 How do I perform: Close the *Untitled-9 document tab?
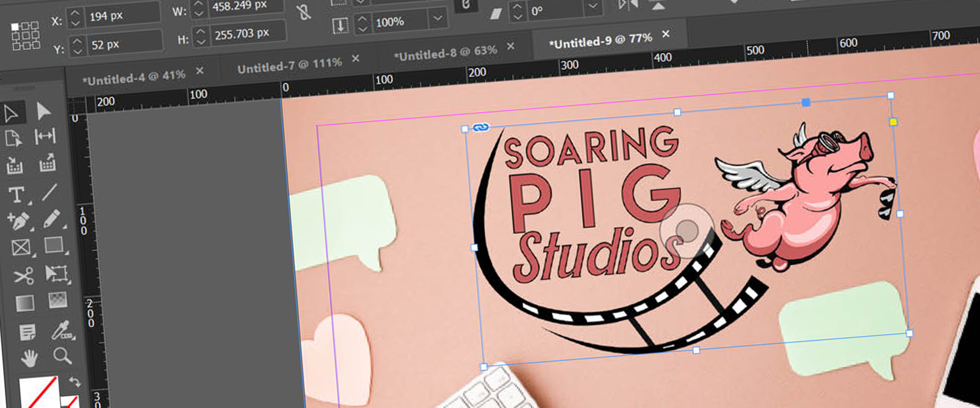pyautogui.click(x=666, y=34)
